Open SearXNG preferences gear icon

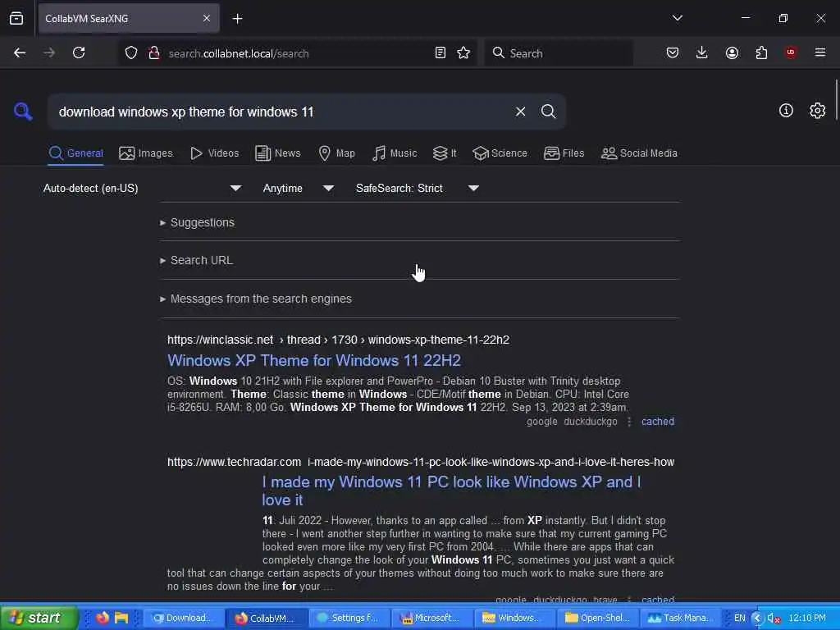tap(817, 111)
